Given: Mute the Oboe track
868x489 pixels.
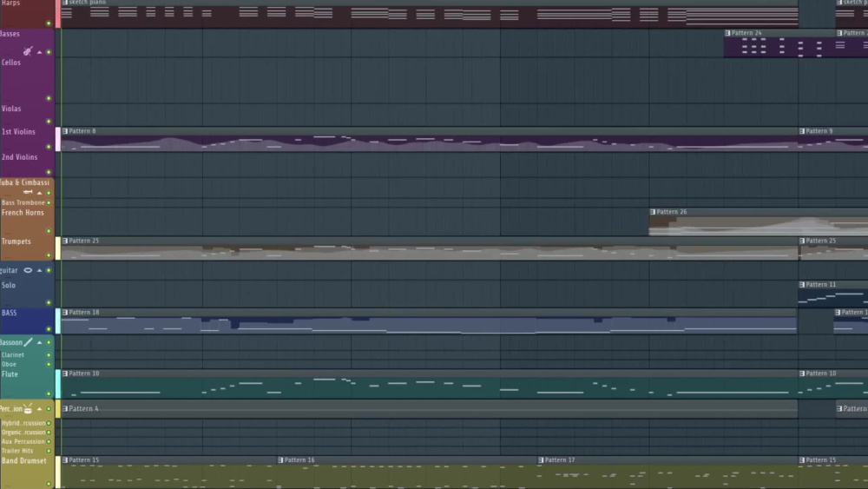Looking at the screenshot, I should pos(49,365).
